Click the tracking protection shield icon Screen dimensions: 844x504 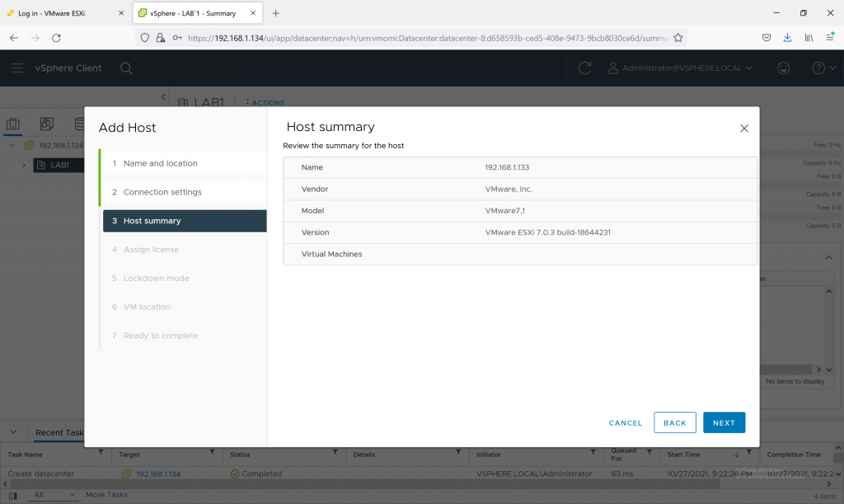144,38
